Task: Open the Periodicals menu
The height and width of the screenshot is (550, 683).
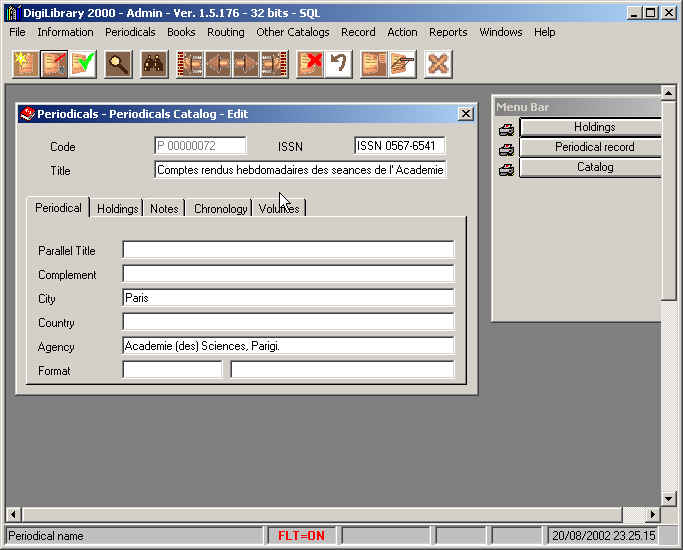Action: (x=130, y=32)
